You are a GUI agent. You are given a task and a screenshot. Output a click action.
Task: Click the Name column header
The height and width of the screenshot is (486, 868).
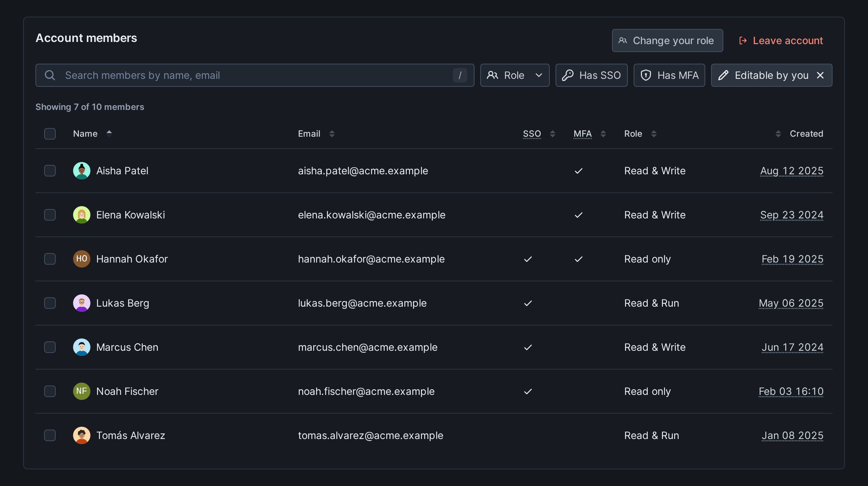(x=85, y=134)
